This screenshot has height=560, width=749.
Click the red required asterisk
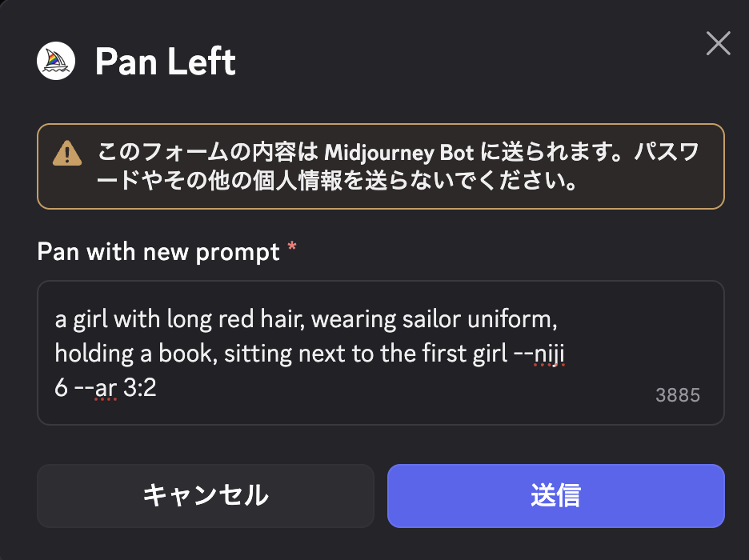(x=292, y=250)
